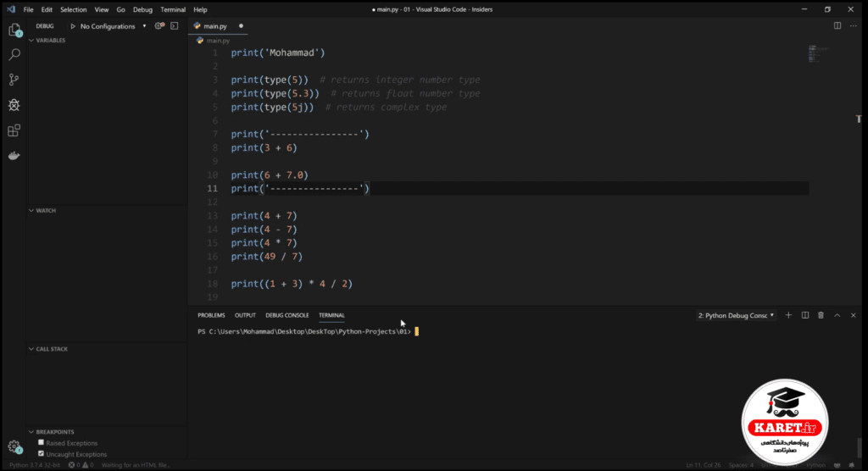Click the minimap code overview
Viewport: 868px width, 471px height.
(818, 53)
